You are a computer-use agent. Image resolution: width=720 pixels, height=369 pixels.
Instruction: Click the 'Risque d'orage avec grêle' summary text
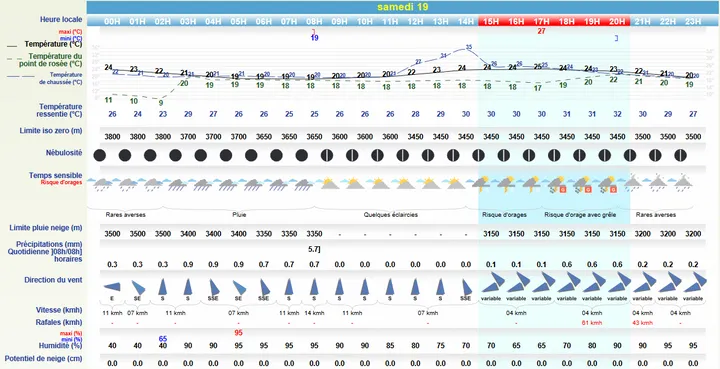580,214
